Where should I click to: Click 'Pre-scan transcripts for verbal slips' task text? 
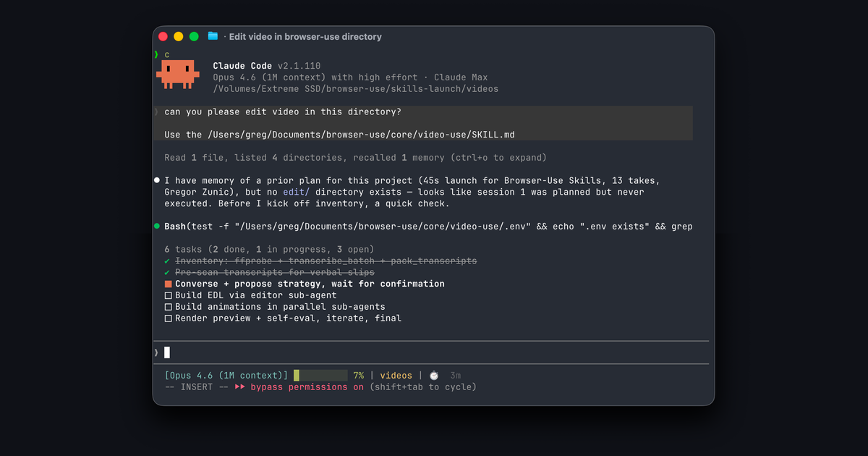[x=275, y=272]
